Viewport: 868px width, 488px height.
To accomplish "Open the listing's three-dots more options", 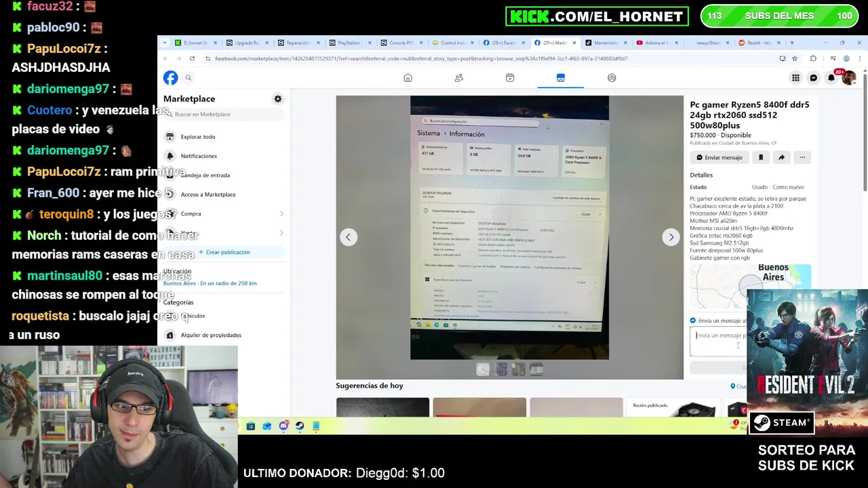I will tap(802, 157).
